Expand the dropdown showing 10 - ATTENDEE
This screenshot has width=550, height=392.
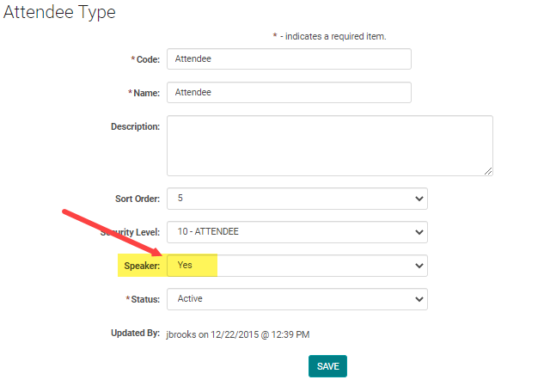pos(296,232)
